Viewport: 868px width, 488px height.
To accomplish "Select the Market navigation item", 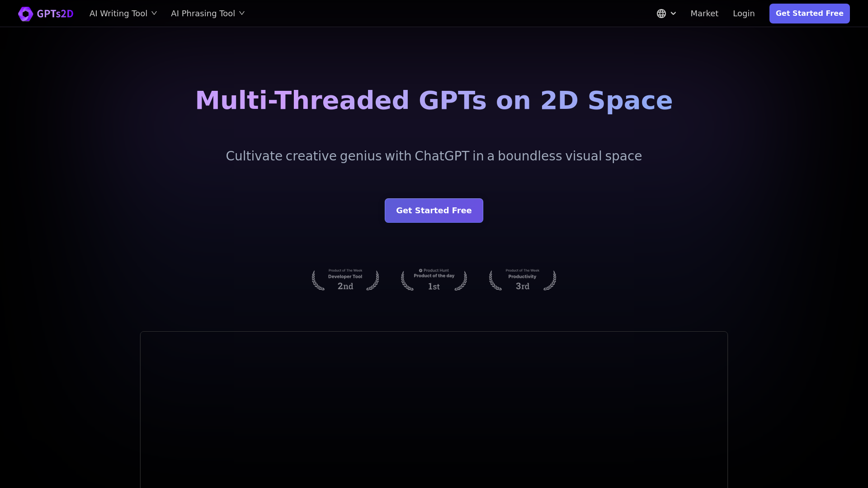I will click(x=704, y=13).
